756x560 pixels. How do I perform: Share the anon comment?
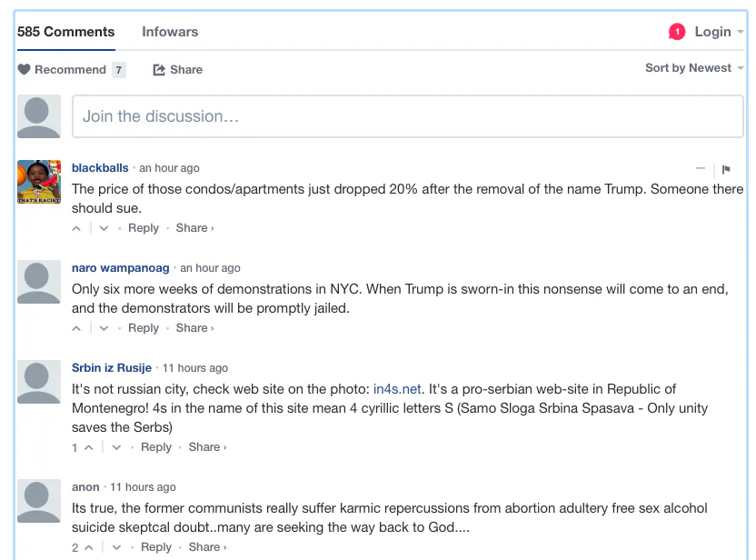click(x=205, y=547)
